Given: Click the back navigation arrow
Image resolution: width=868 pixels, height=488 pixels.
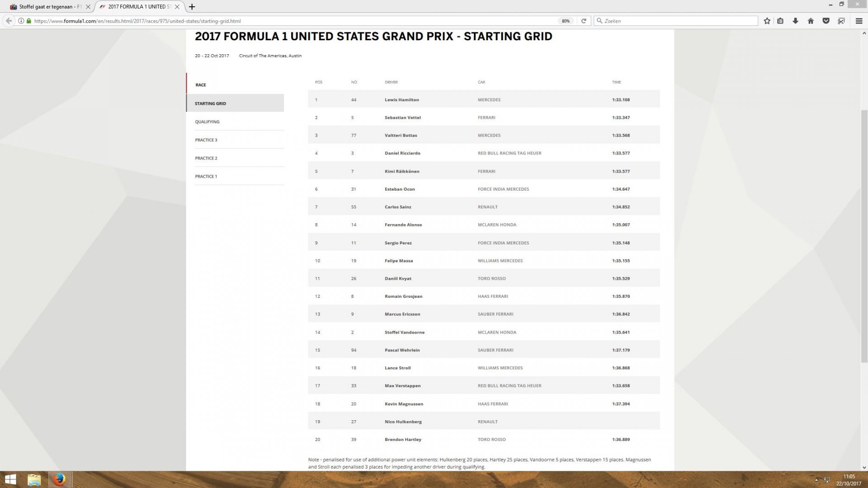Looking at the screenshot, I should pyautogui.click(x=9, y=21).
